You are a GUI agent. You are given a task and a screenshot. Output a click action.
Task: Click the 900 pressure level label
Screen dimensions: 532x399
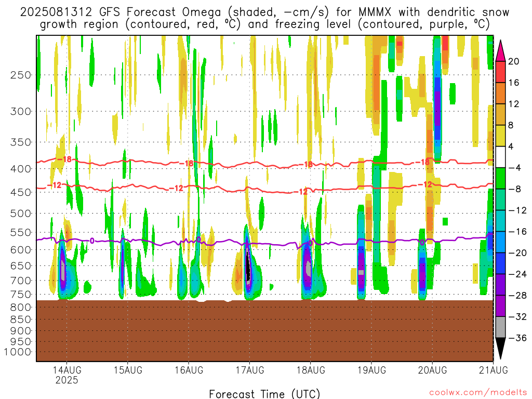coord(21,331)
